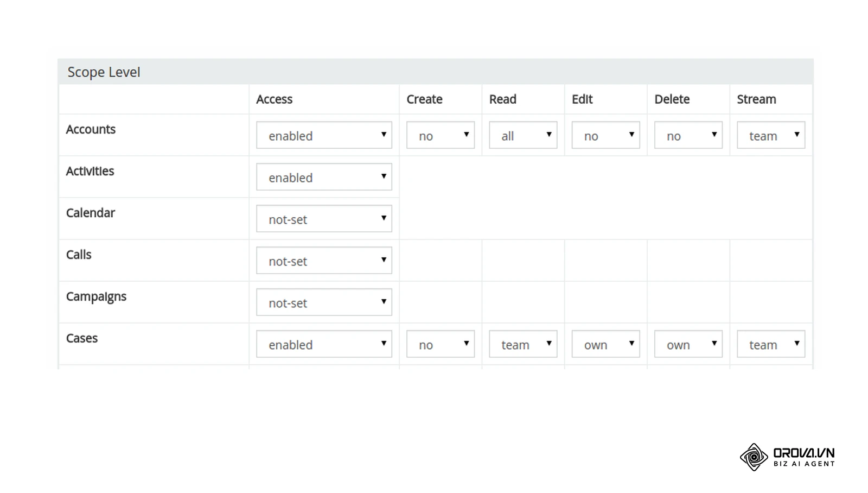The image size is (868, 493).
Task: Click the Edit column header
Action: click(582, 99)
